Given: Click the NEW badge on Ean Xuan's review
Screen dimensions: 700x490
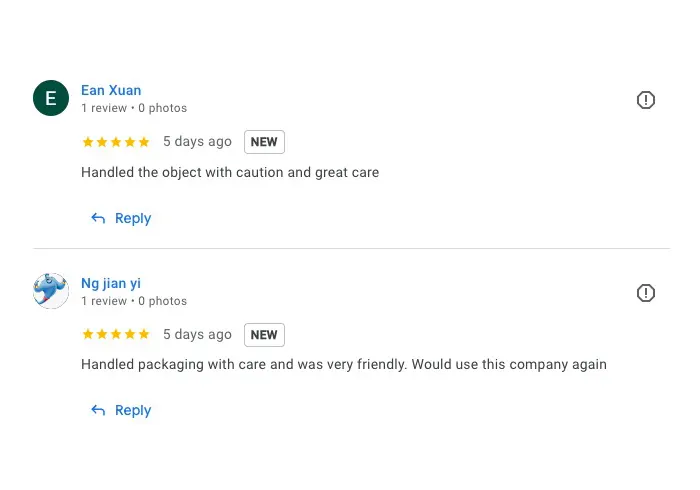Looking at the screenshot, I should [264, 142].
